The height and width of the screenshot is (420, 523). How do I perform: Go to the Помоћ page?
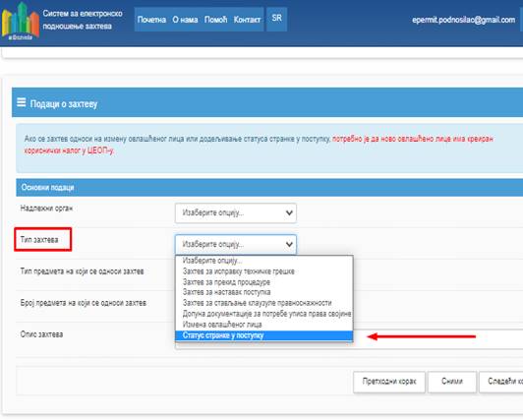pyautogui.click(x=215, y=20)
